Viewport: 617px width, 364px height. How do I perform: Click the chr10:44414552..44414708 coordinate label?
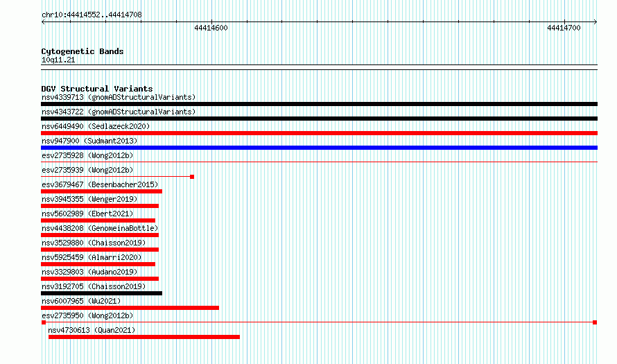[x=92, y=15]
